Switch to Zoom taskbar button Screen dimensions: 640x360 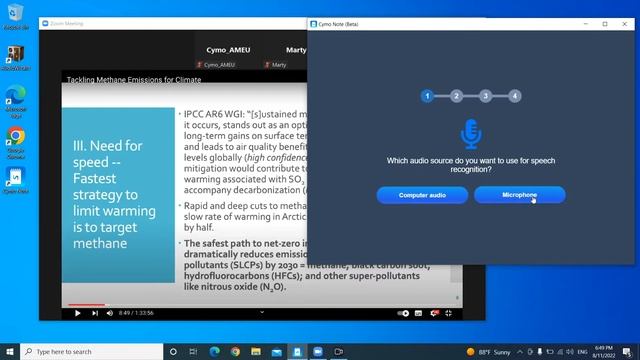[x=318, y=351]
